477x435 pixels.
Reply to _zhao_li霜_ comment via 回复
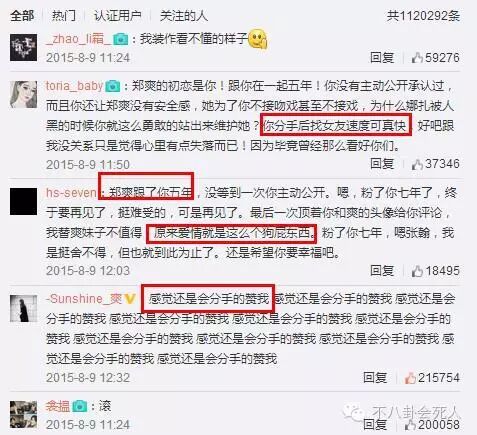coord(382,58)
